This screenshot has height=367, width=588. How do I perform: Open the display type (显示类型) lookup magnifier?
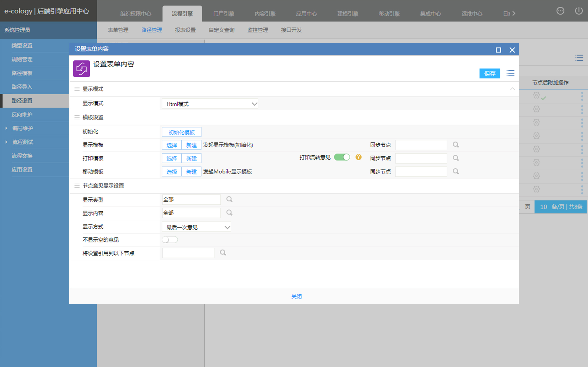point(229,200)
